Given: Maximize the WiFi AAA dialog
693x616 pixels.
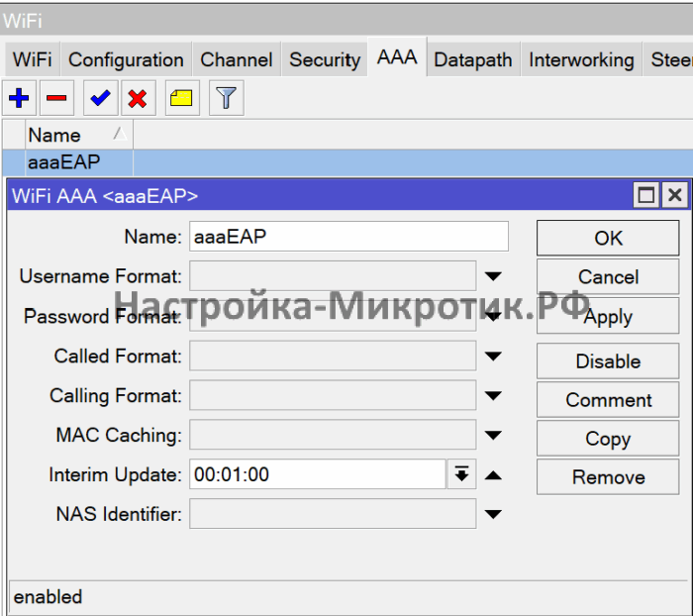Looking at the screenshot, I should [646, 195].
